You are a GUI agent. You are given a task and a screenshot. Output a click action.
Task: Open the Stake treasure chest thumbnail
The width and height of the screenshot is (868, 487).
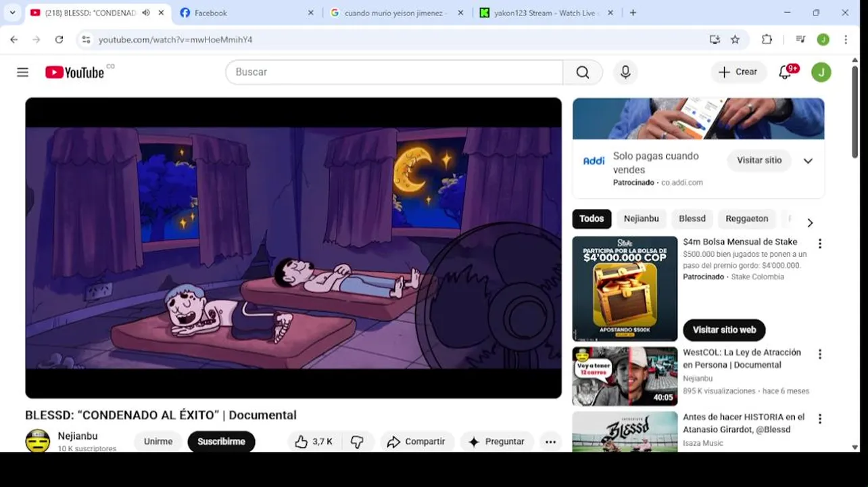pos(625,289)
